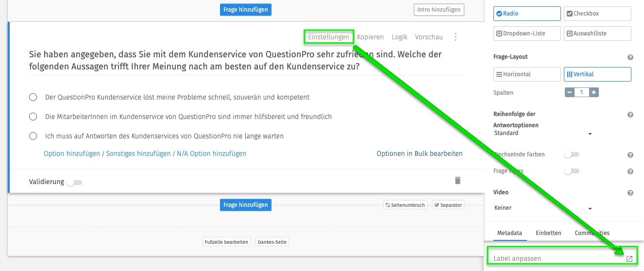Click the three-dot more options icon
The height and width of the screenshot is (271, 644).
pyautogui.click(x=455, y=37)
